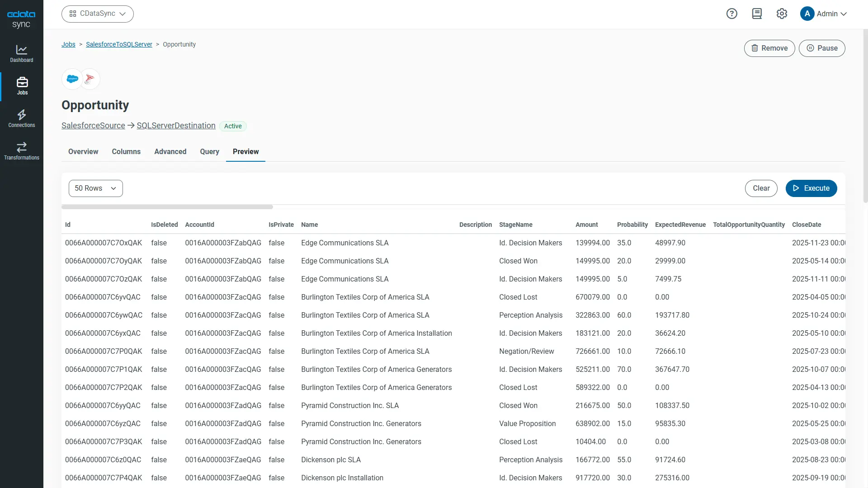Image resolution: width=868 pixels, height=488 pixels.
Task: Open the documentation book icon
Action: (757, 14)
